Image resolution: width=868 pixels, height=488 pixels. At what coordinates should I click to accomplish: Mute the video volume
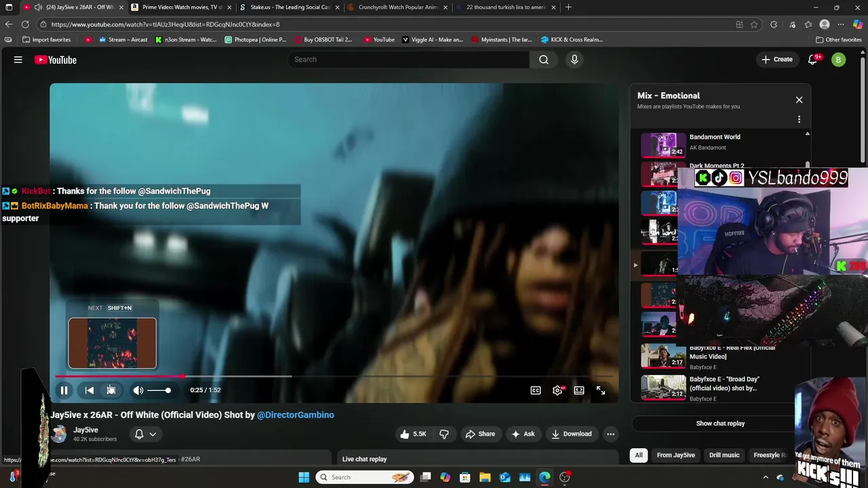pos(138,390)
